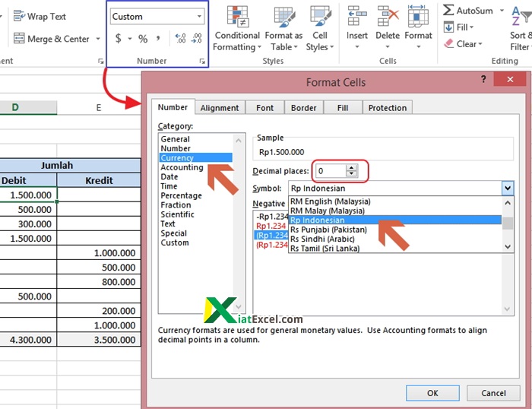Viewport: 532px width, 409px height.
Task: Click the Decimal places input field
Action: (331, 171)
